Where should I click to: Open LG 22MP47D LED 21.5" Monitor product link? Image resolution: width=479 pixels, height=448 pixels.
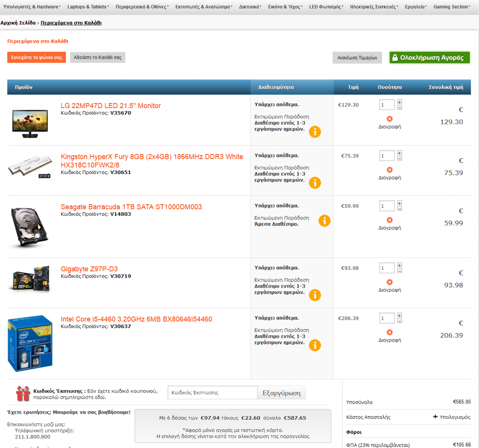pos(111,106)
